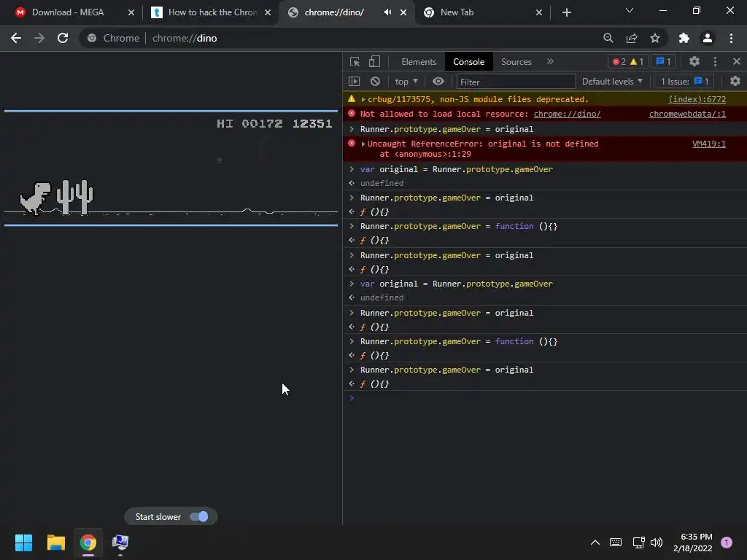
Task: Toggle the Start slower switch
Action: (x=198, y=517)
